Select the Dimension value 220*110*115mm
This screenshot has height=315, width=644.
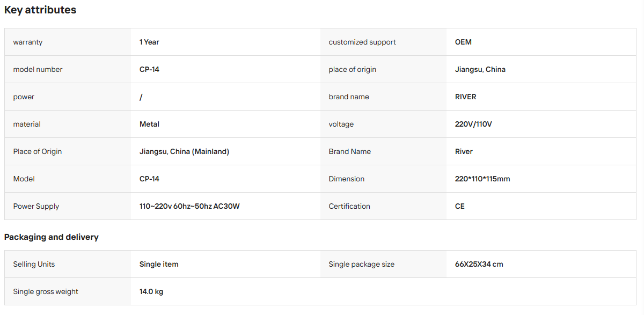tap(482, 179)
